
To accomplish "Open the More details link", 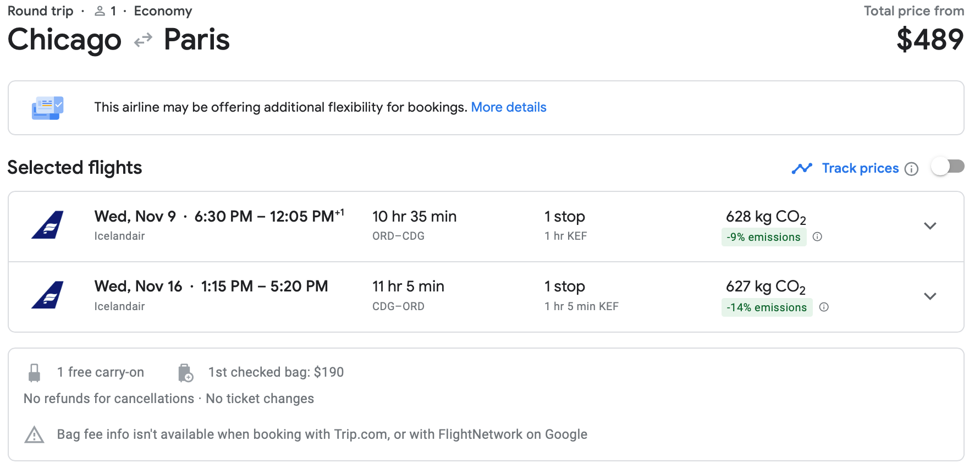I will click(508, 107).
